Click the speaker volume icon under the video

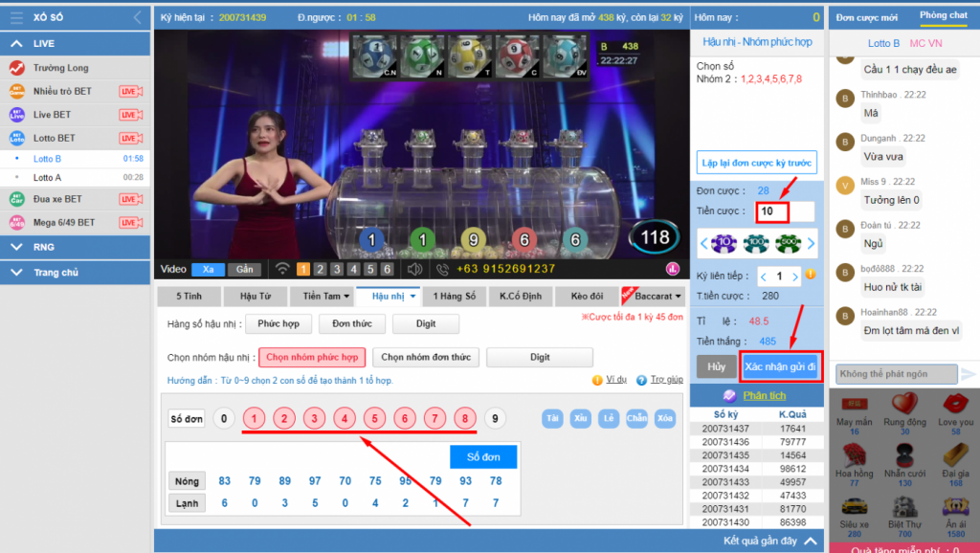point(414,269)
